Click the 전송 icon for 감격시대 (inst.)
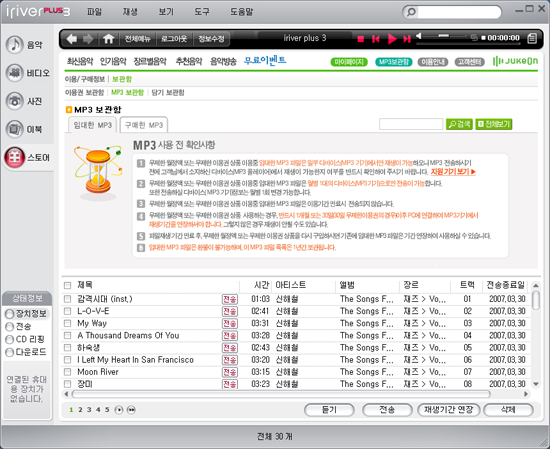Screen dimensions: 550x449 pos(230,299)
